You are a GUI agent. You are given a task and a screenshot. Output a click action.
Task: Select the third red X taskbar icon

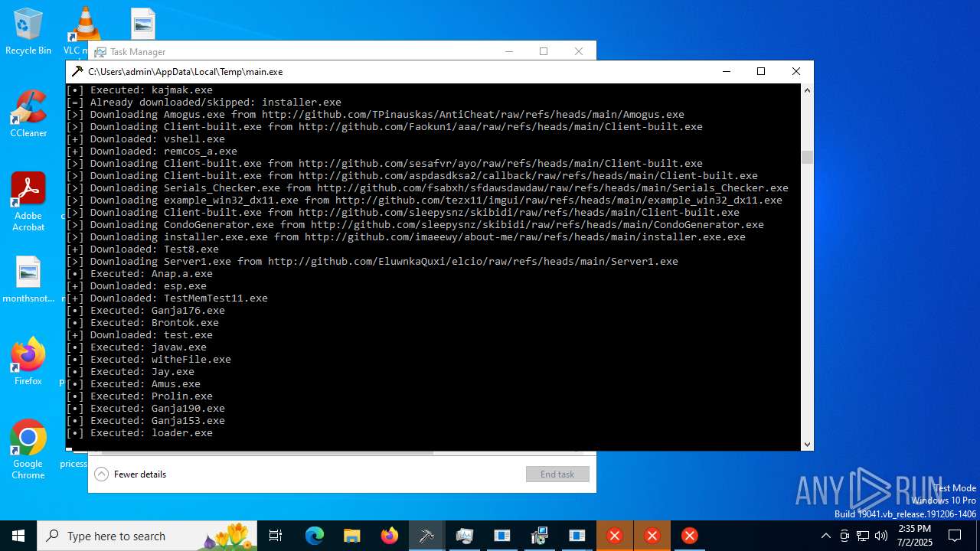(x=689, y=536)
